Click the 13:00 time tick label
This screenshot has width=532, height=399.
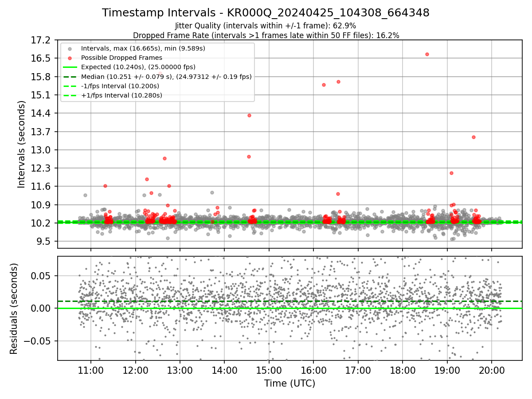[x=180, y=372]
